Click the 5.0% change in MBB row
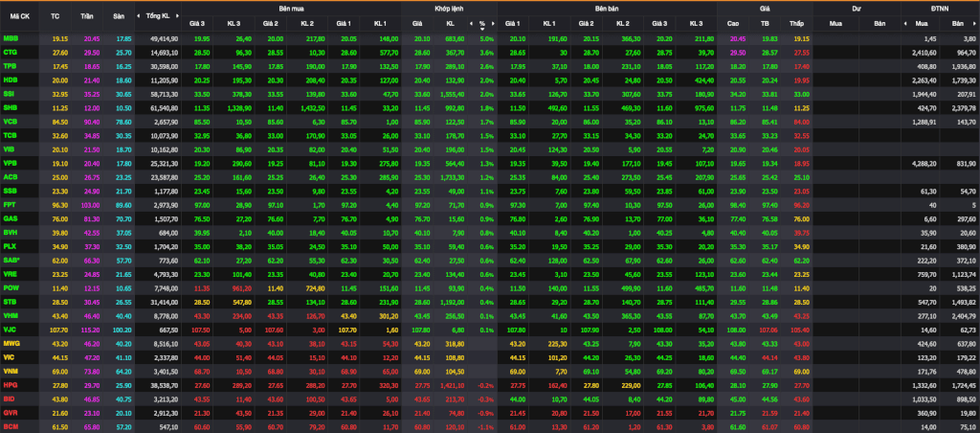This screenshot has height=433, width=980. (x=487, y=38)
